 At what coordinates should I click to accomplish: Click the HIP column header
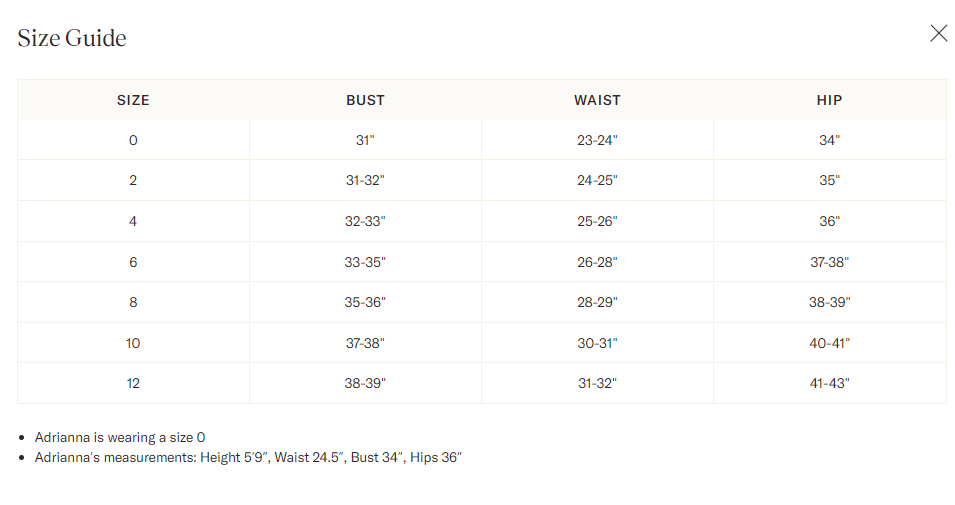[x=829, y=100]
